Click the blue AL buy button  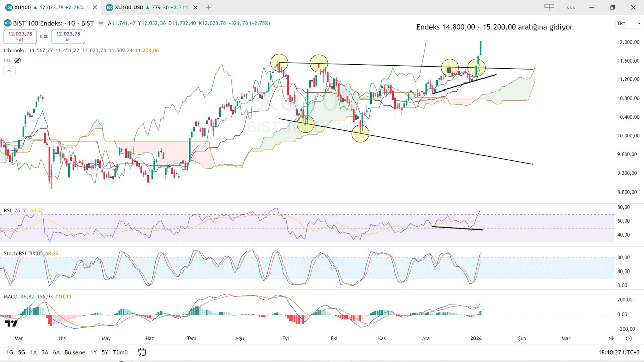[68, 37]
